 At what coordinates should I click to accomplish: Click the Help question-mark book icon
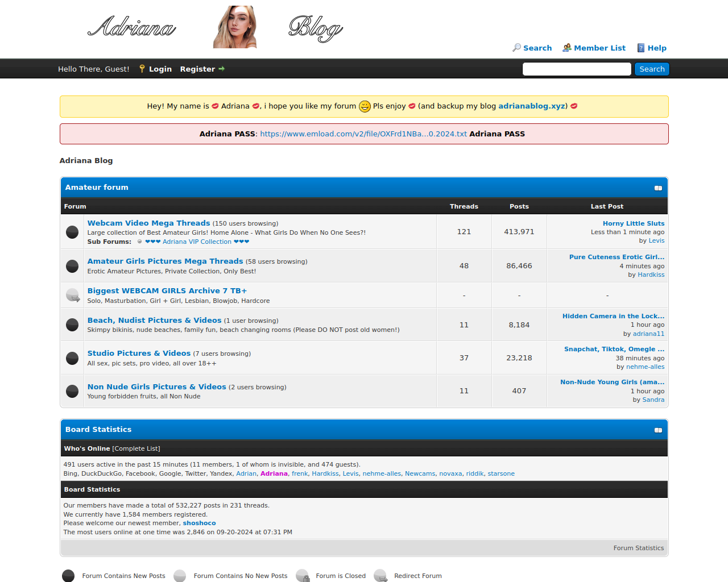coord(641,48)
